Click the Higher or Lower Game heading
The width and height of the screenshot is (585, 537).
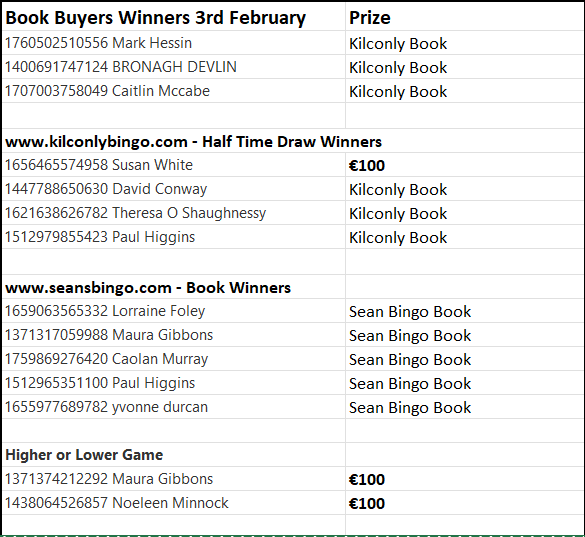coord(84,455)
